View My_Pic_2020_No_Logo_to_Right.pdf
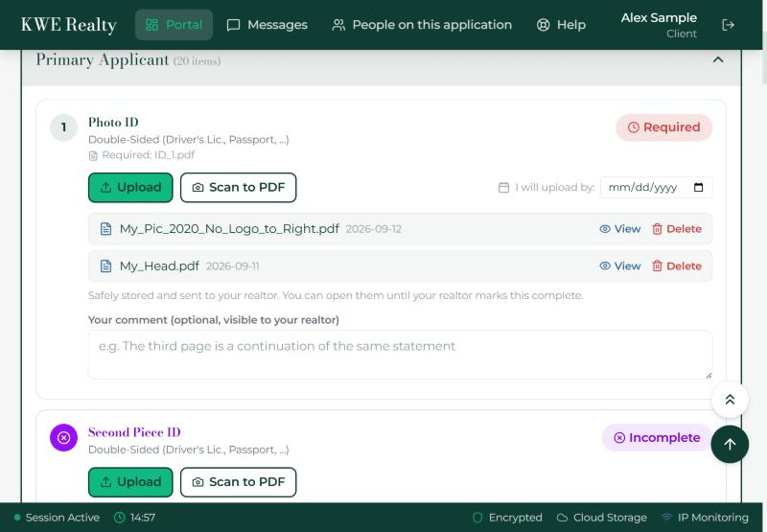 [619, 229]
